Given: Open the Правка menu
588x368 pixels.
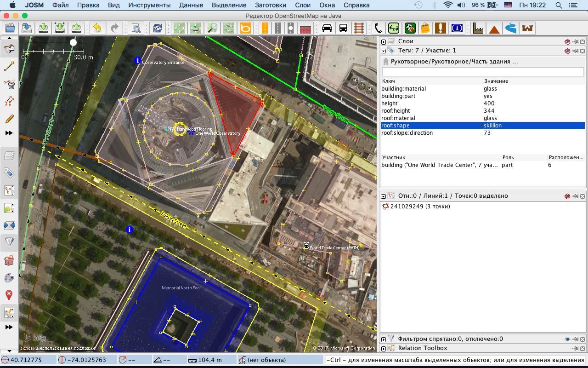Looking at the screenshot, I should click(88, 5).
